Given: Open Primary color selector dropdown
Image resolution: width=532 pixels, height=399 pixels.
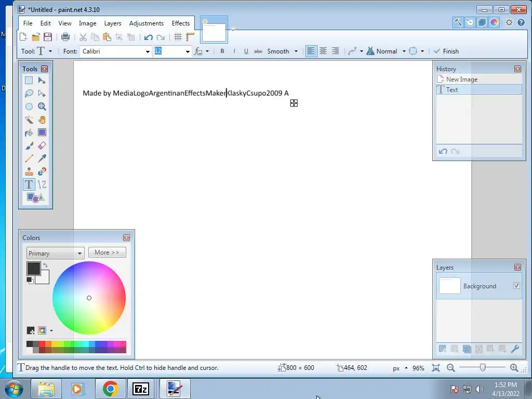Looking at the screenshot, I should coord(55,253).
